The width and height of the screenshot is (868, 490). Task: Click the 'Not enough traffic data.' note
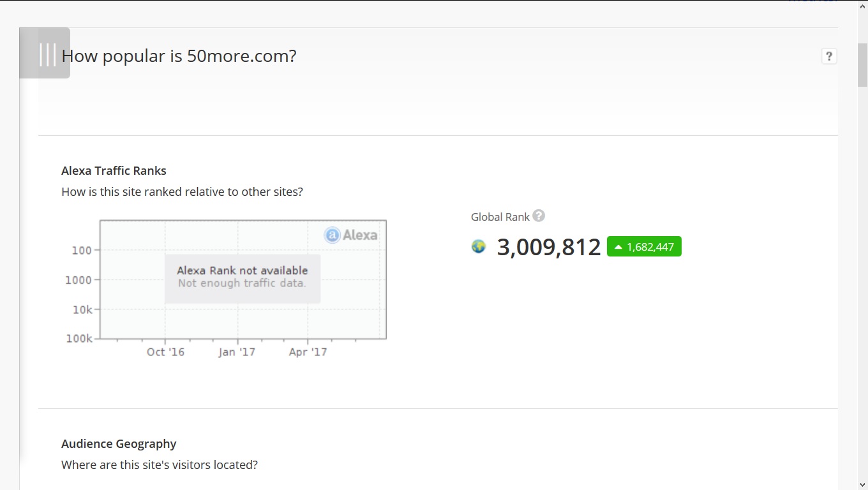(242, 283)
